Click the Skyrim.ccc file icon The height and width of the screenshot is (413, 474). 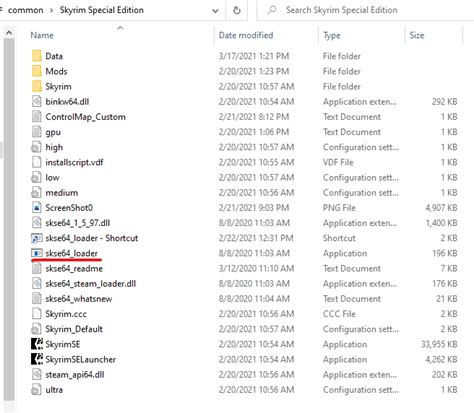36,314
